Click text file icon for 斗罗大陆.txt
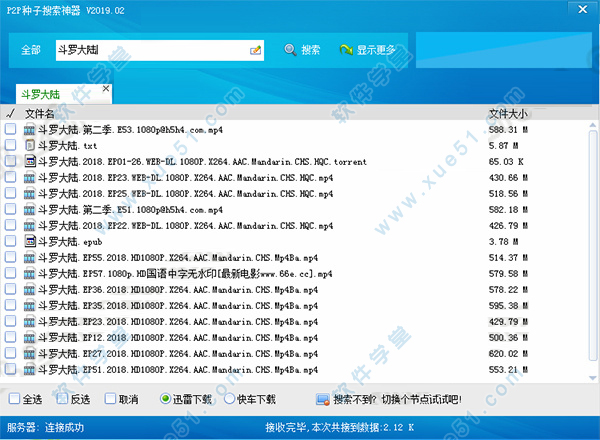 tap(29, 145)
